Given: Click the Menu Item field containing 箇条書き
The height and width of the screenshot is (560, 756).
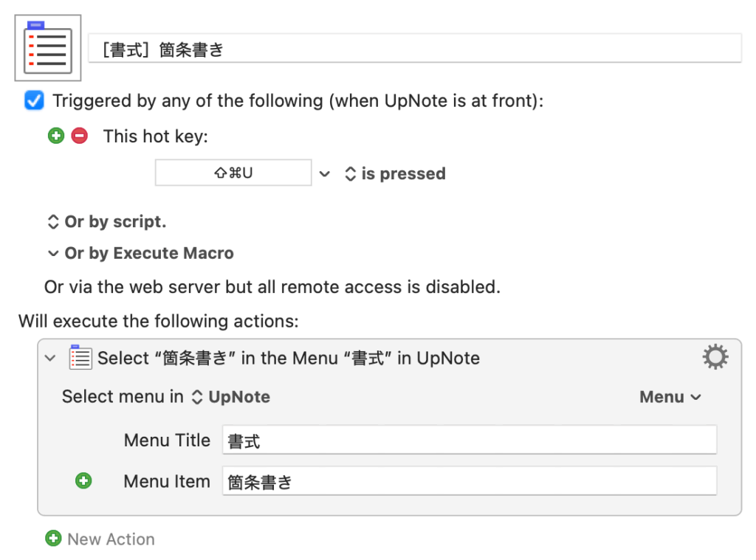Looking at the screenshot, I should click(x=469, y=481).
